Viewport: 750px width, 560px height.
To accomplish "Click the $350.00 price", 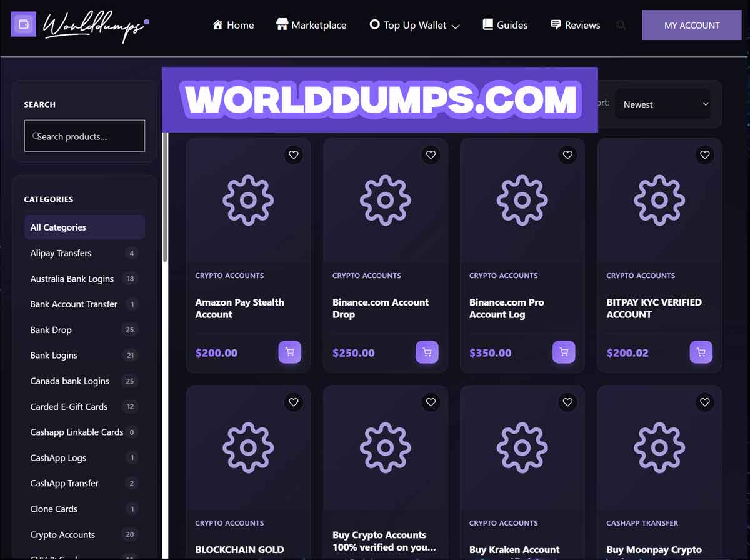I will [491, 353].
